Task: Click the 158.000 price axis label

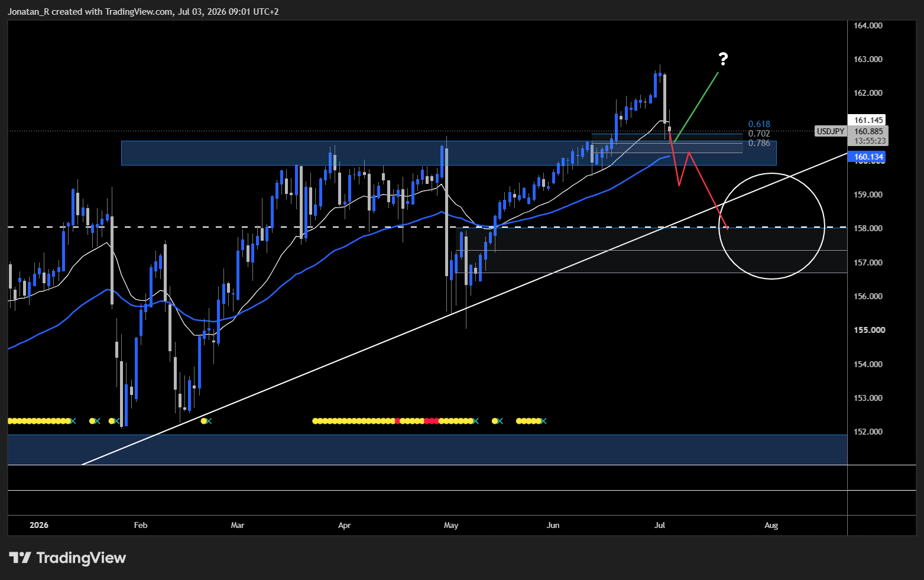Action: 868,228
